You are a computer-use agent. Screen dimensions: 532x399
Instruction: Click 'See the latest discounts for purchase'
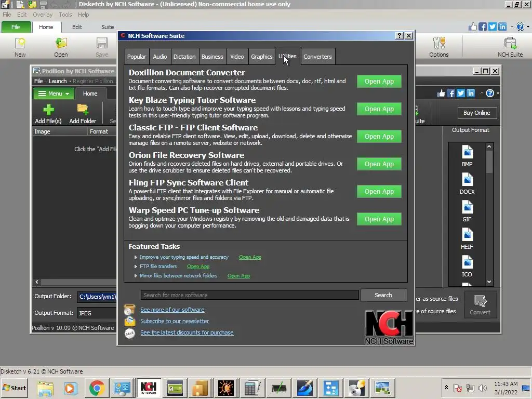click(187, 333)
